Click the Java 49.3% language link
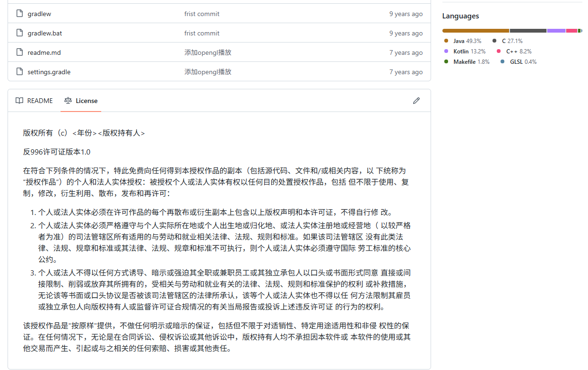Viewport: 588px width, 370px height. click(467, 41)
